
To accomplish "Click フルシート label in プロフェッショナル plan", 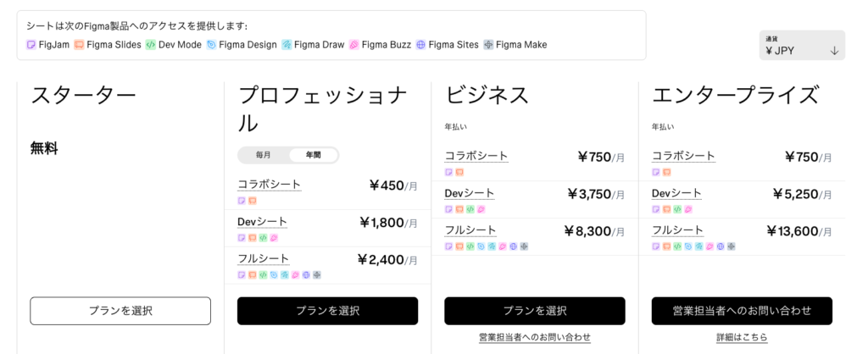I will click(x=264, y=258).
